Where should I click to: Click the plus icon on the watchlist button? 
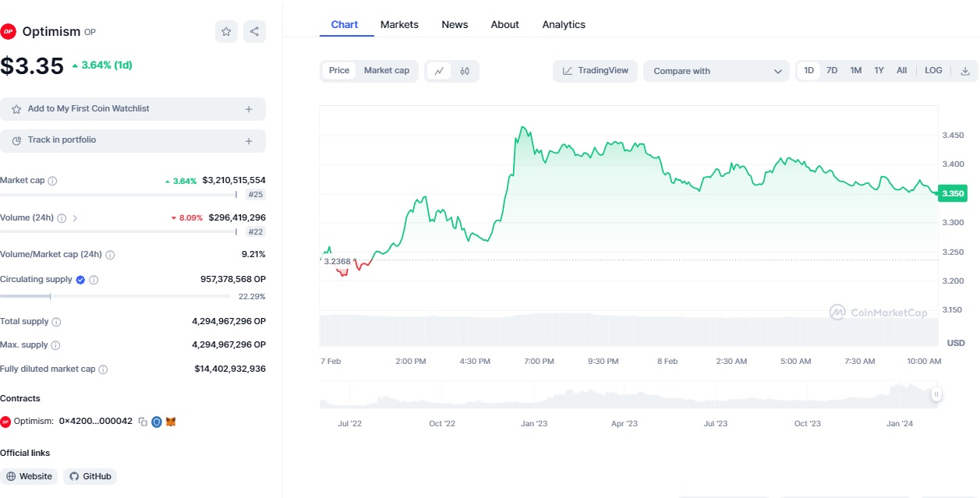(x=249, y=109)
